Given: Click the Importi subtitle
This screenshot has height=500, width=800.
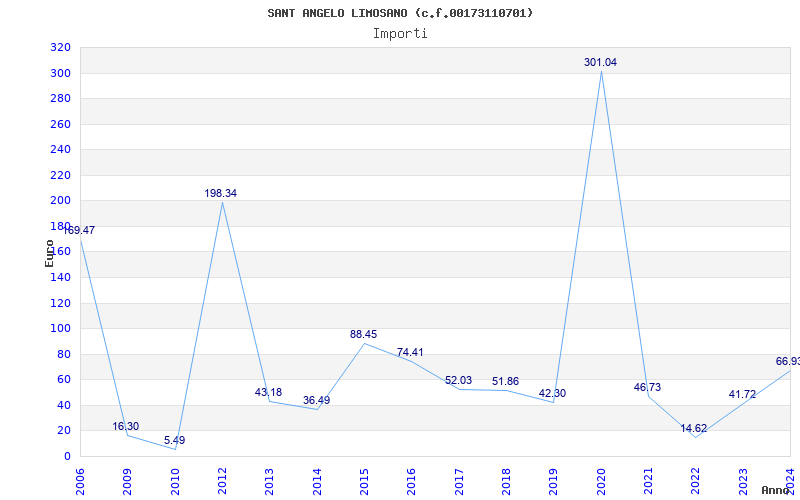Looking at the screenshot, I should (400, 34).
